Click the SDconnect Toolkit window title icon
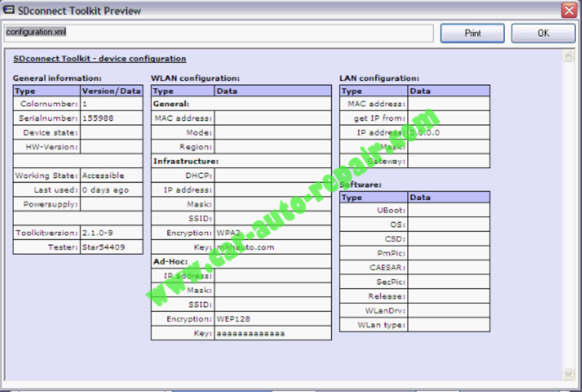 pos(8,10)
